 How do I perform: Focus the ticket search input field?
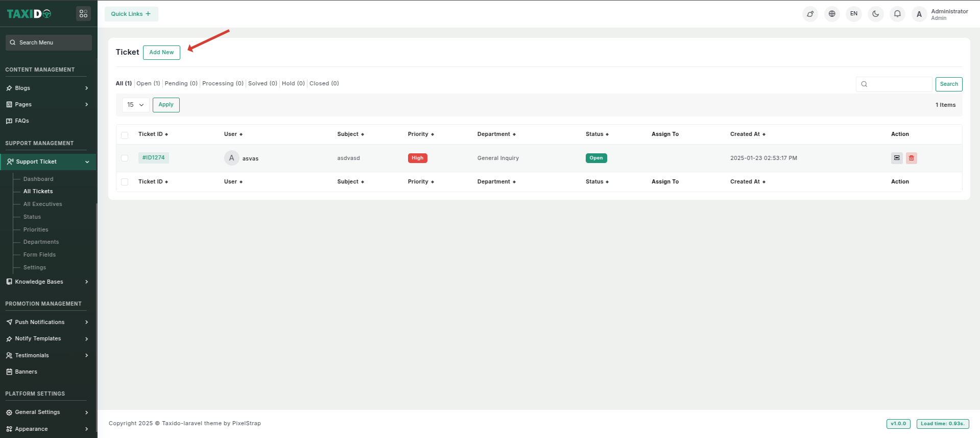[x=898, y=84]
